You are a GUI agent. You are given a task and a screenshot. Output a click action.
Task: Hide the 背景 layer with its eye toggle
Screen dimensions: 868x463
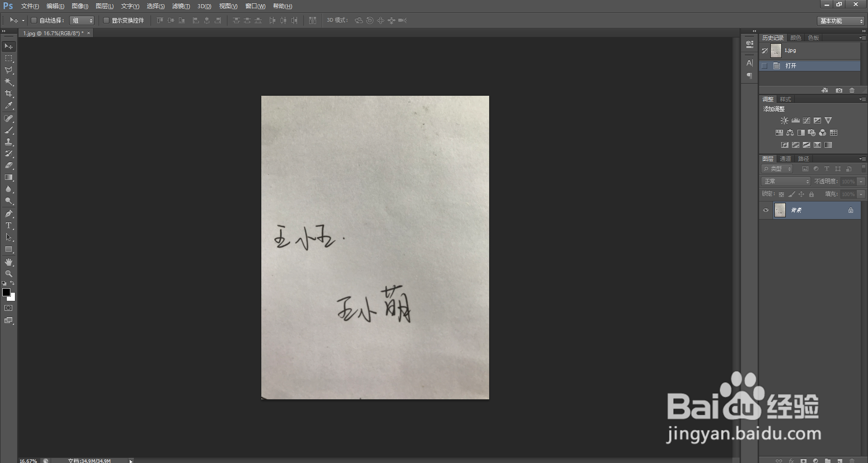coord(766,210)
